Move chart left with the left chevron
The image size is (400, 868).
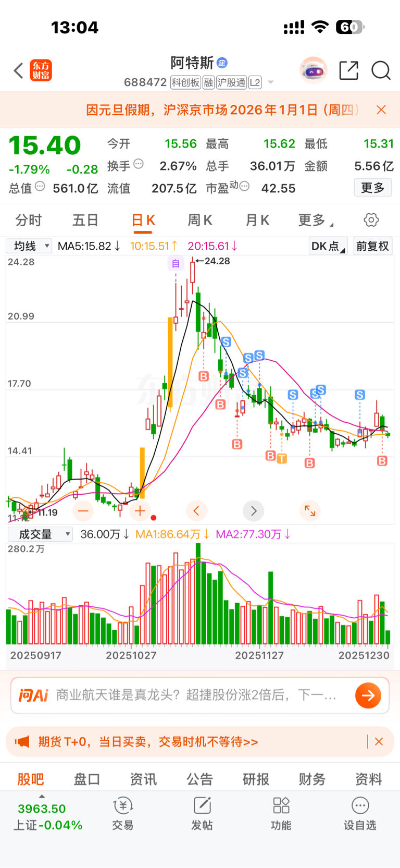(196, 511)
